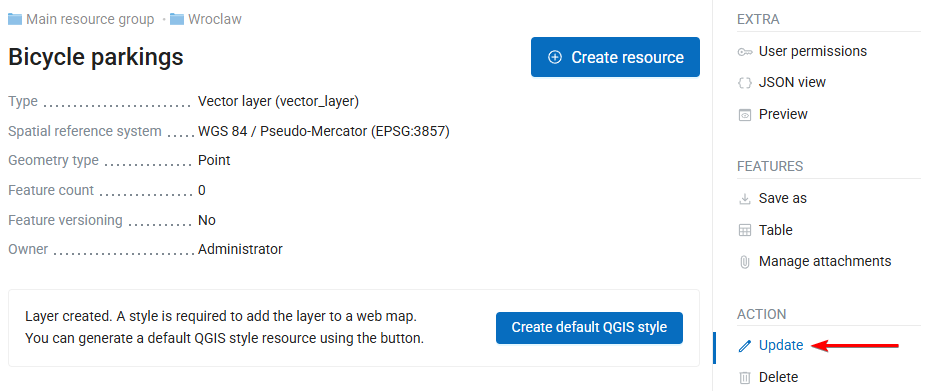
Task: Click the pencil icon beside Update
Action: click(x=745, y=346)
